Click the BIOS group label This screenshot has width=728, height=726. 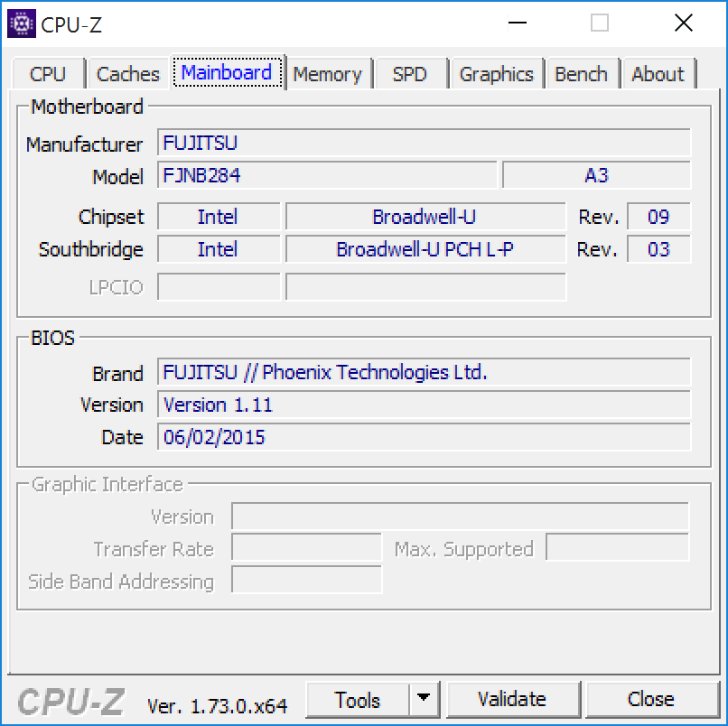[x=52, y=338]
